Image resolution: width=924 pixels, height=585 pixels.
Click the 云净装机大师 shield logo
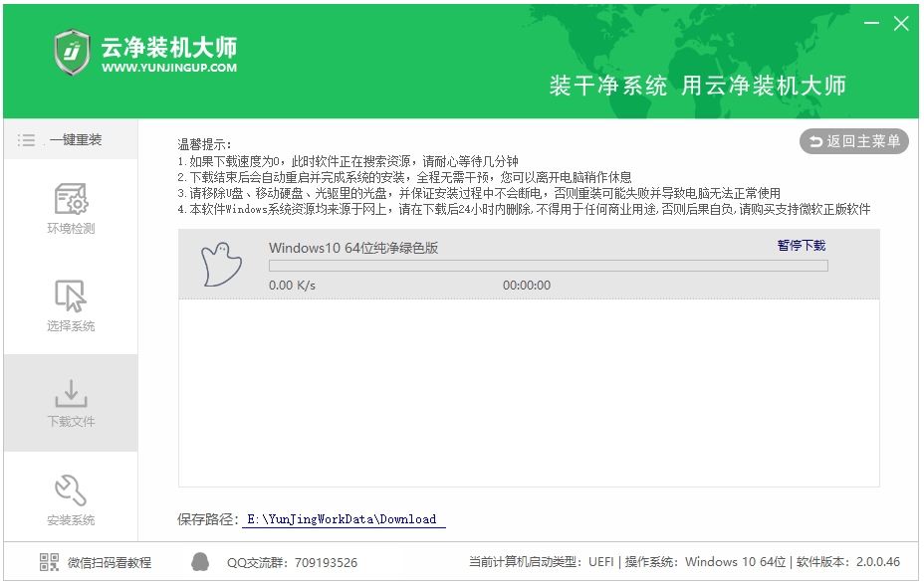coord(72,53)
